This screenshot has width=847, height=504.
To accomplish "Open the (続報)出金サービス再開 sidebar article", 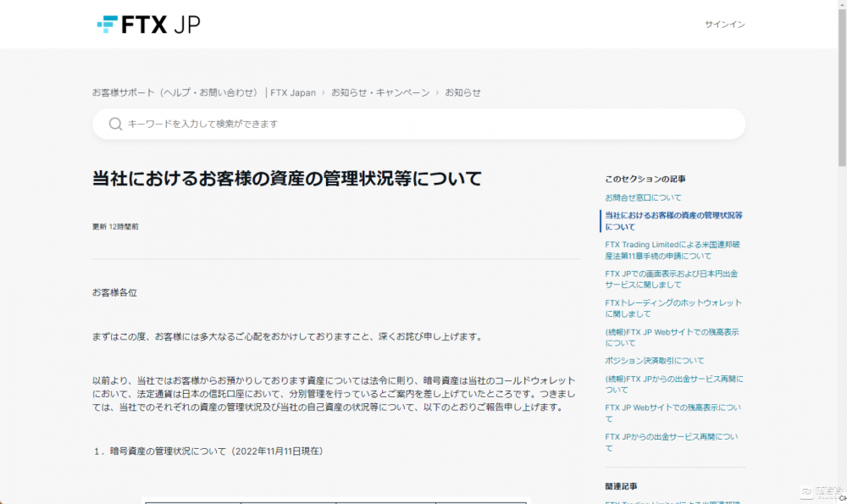I will pos(673,384).
